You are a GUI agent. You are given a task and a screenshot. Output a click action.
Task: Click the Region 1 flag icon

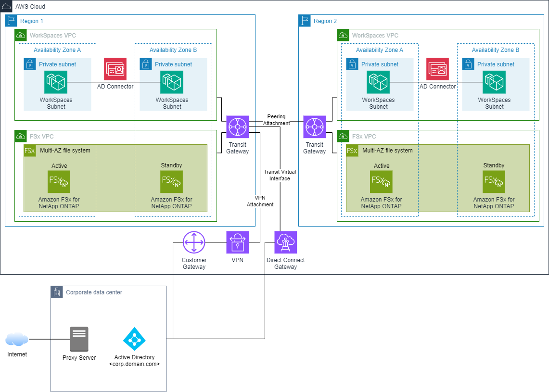click(x=11, y=21)
